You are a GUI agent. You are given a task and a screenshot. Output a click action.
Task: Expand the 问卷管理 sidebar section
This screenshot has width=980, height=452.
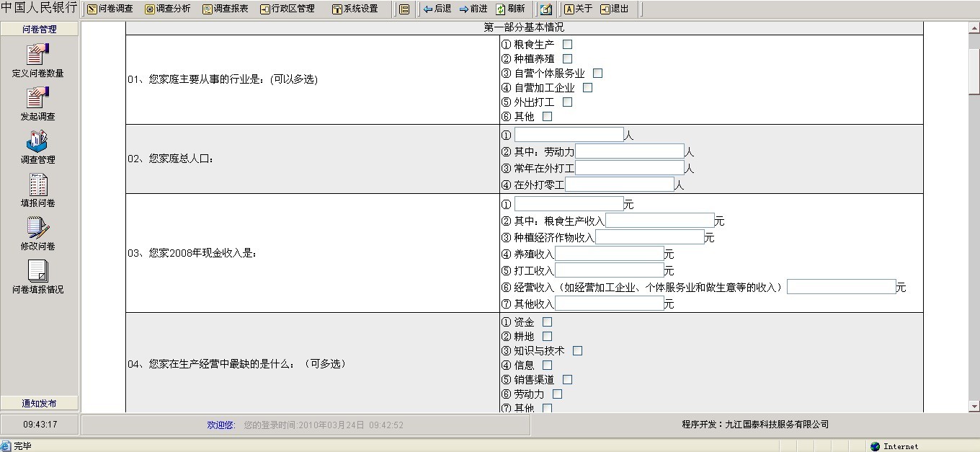point(39,30)
